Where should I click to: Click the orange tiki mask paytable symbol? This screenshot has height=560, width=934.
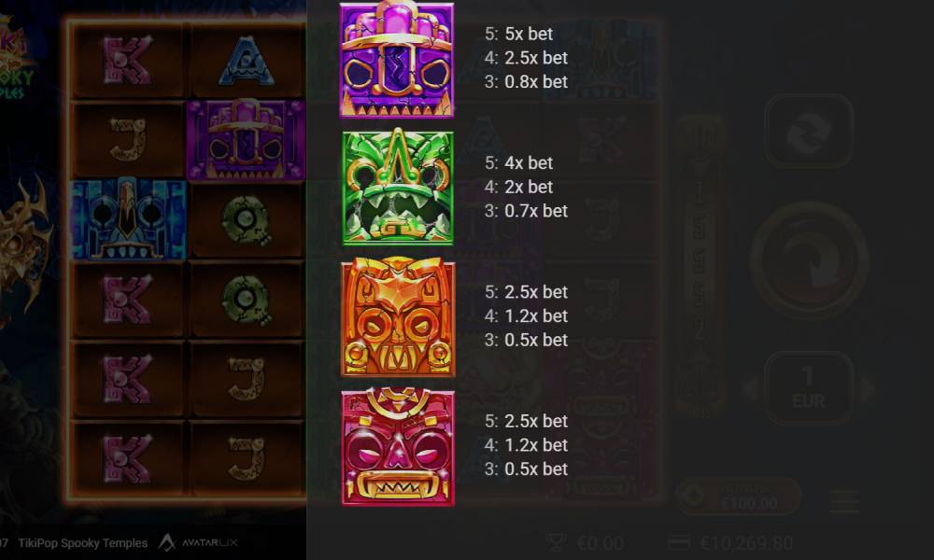click(x=398, y=316)
